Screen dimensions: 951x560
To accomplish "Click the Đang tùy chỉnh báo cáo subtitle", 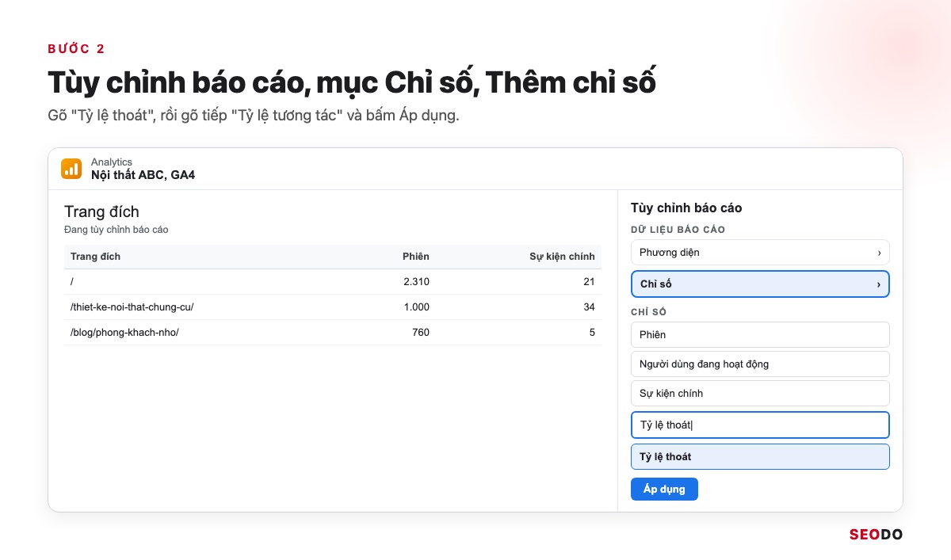I will pos(116,230).
